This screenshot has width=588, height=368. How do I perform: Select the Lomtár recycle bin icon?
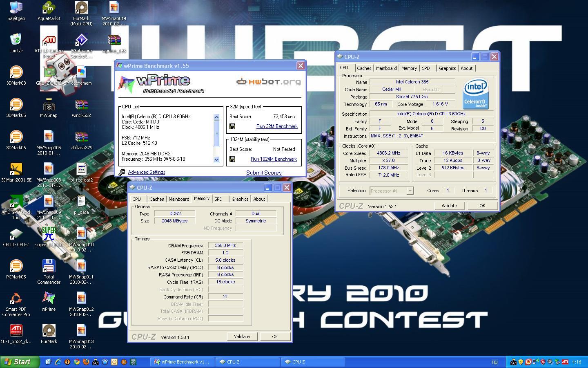tap(16, 43)
